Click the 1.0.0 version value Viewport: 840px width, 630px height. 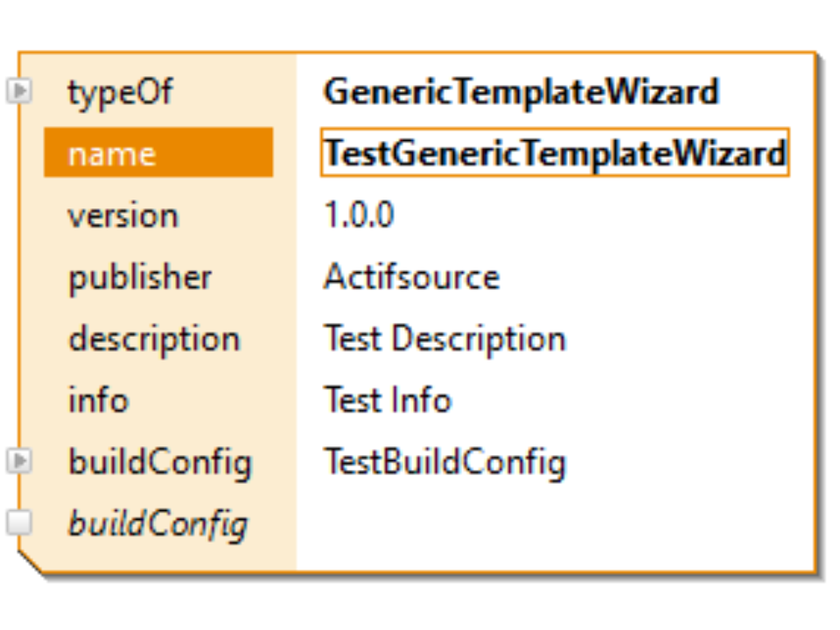pyautogui.click(x=359, y=215)
